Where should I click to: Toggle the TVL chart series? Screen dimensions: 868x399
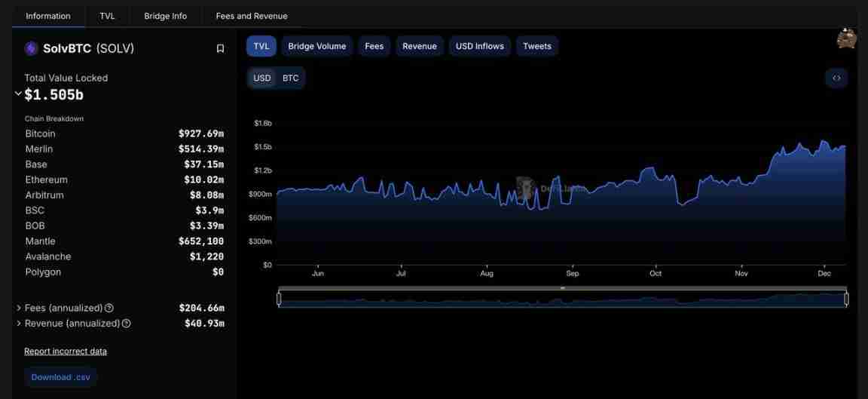click(261, 46)
